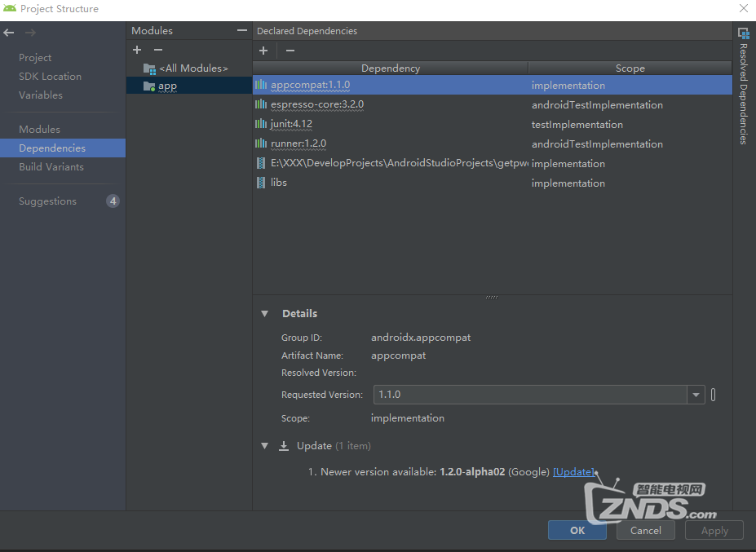Click the remove module minus icon
The height and width of the screenshot is (552, 756).
(158, 51)
